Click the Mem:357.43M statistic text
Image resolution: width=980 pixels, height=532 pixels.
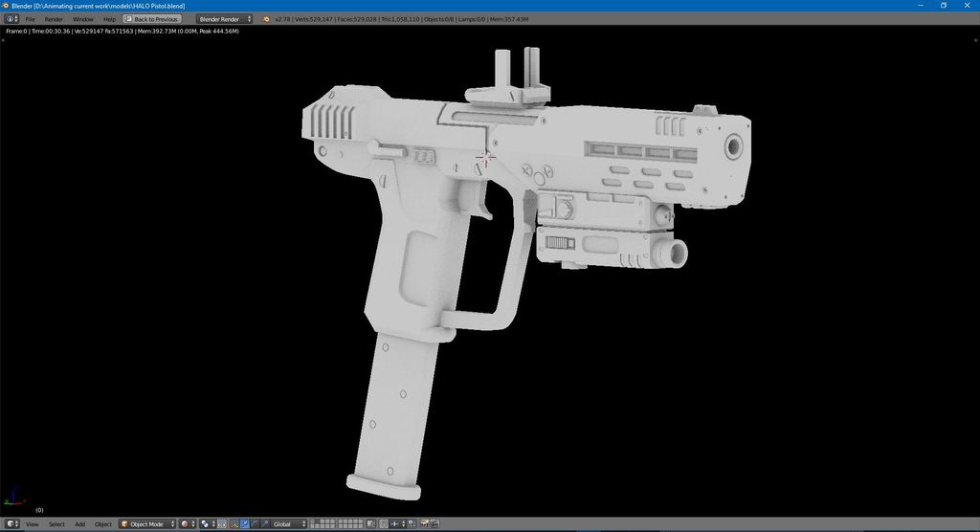(x=509, y=19)
